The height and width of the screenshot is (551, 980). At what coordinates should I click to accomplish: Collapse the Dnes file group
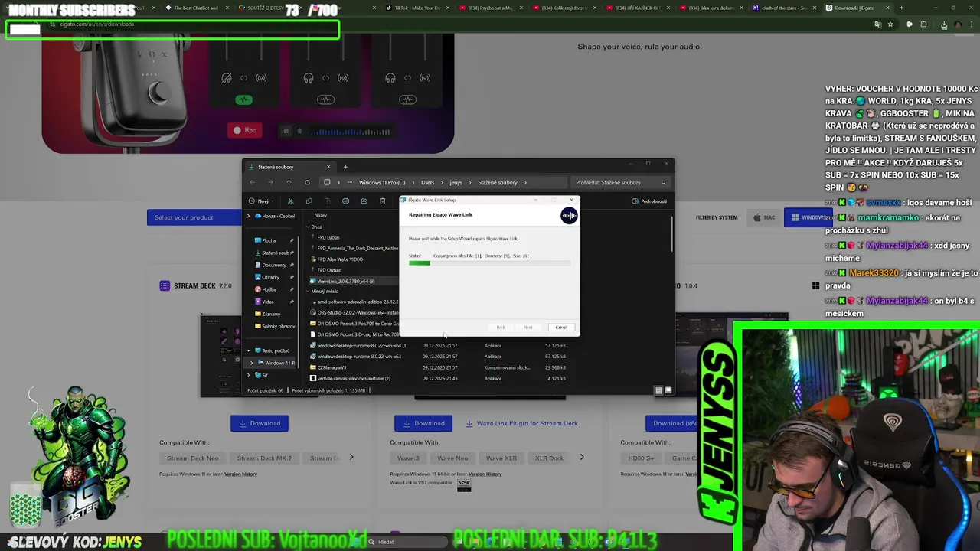(308, 227)
